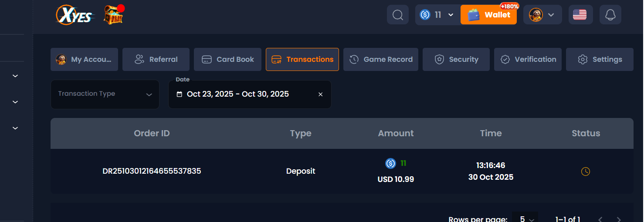This screenshot has height=222, width=644.
Task: Open the profile avatar menu
Action: point(542,15)
